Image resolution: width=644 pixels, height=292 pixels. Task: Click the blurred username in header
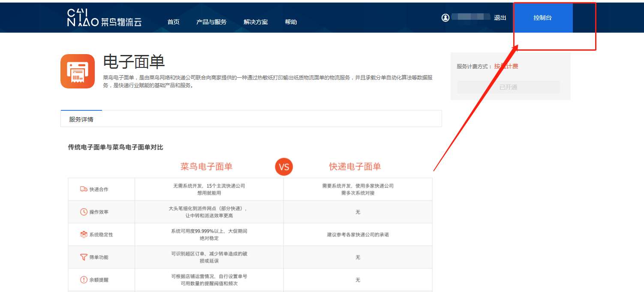click(x=471, y=17)
